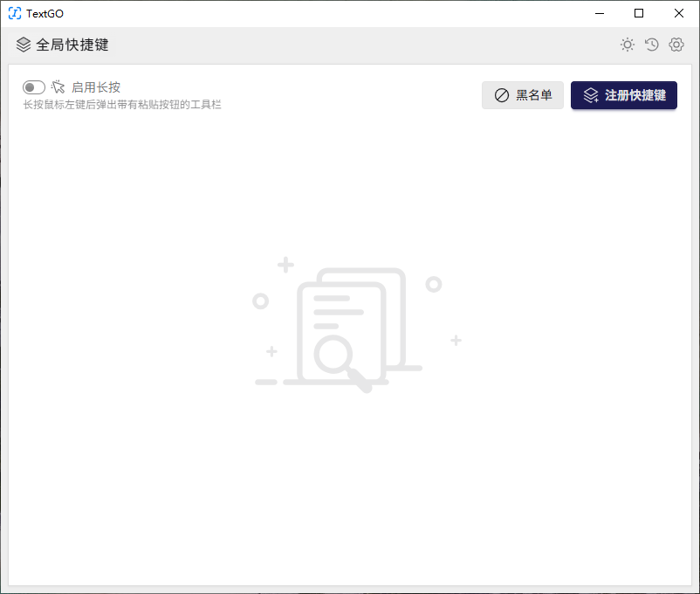Click the 启用长按 label text
This screenshot has height=594, width=700.
coord(96,87)
